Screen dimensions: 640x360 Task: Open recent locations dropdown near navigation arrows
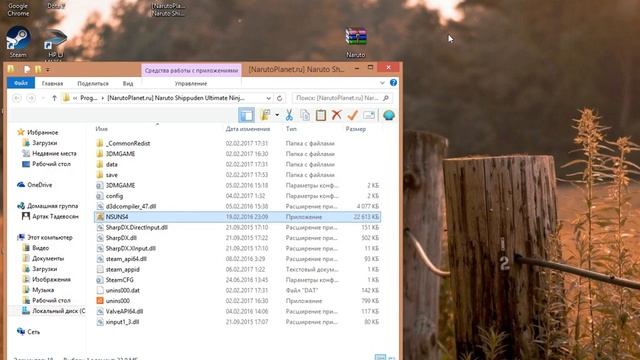click(43, 98)
